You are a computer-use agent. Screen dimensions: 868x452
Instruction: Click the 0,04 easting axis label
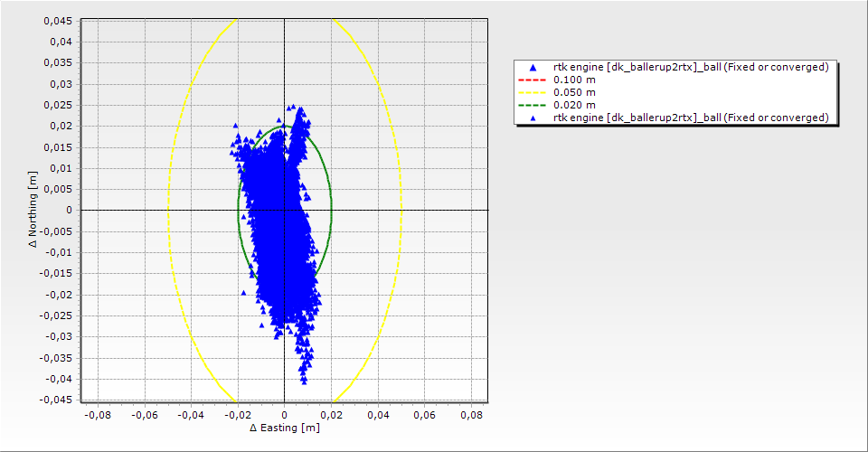[378, 415]
